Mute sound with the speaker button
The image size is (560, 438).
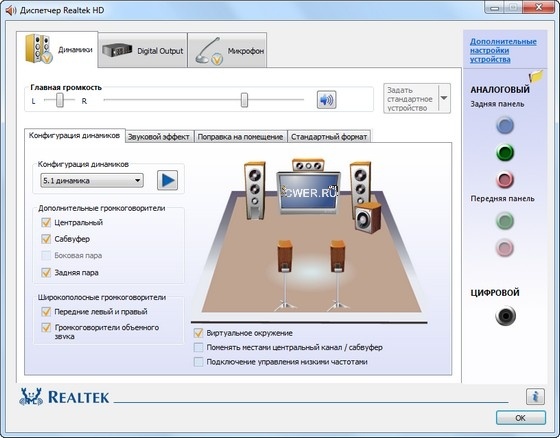[x=326, y=100]
